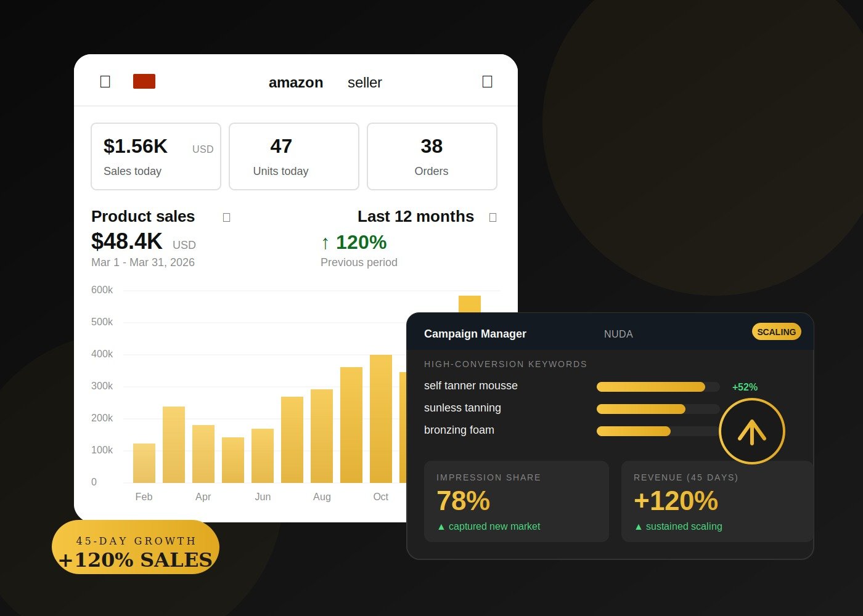Screen dimensions: 863x616
Task: Open the Product sales dropdown
Action: pos(226,217)
